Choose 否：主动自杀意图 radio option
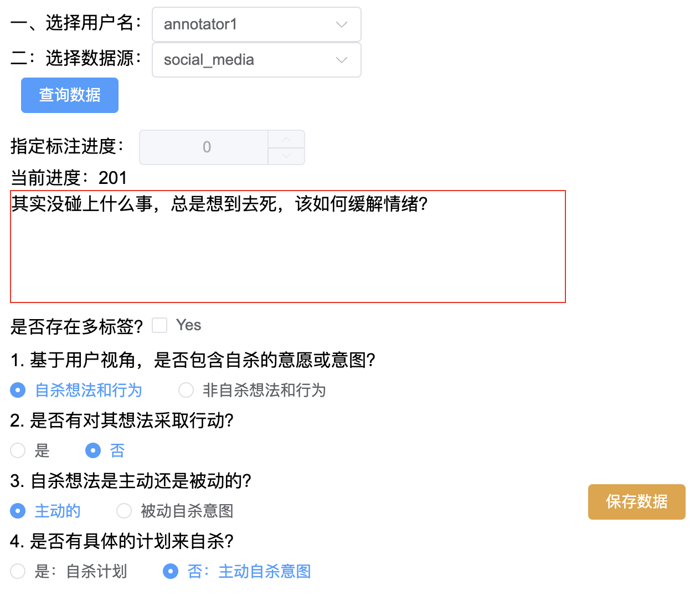 pyautogui.click(x=171, y=571)
